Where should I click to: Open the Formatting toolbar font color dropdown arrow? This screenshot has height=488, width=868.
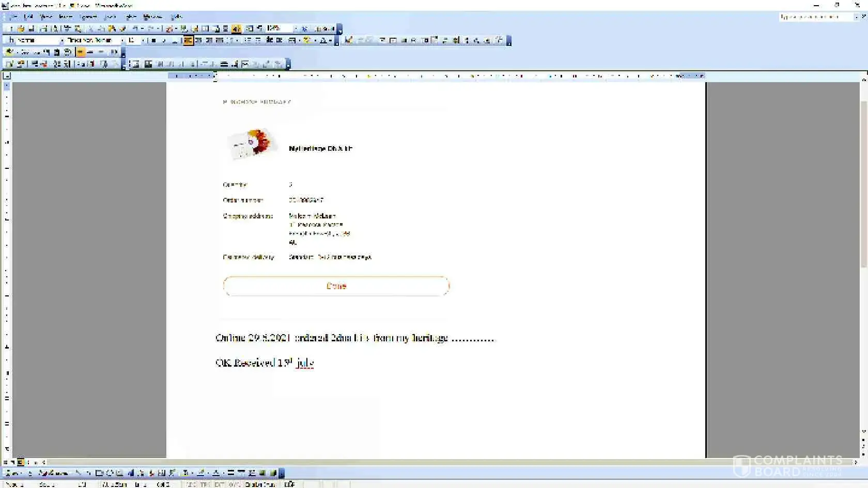[330, 40]
